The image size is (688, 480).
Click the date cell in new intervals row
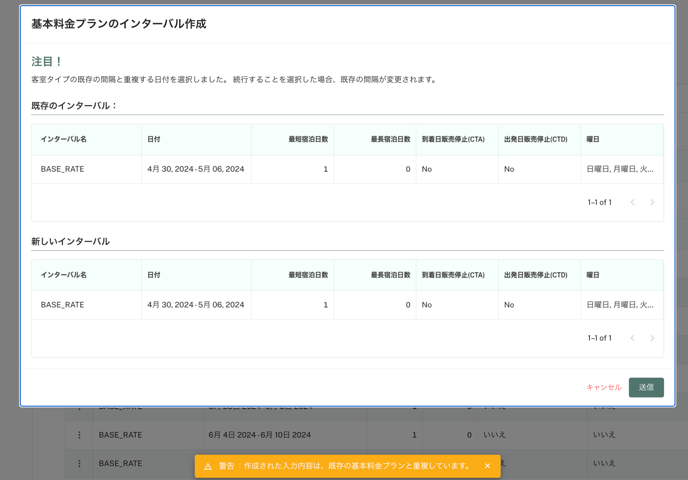(196, 305)
